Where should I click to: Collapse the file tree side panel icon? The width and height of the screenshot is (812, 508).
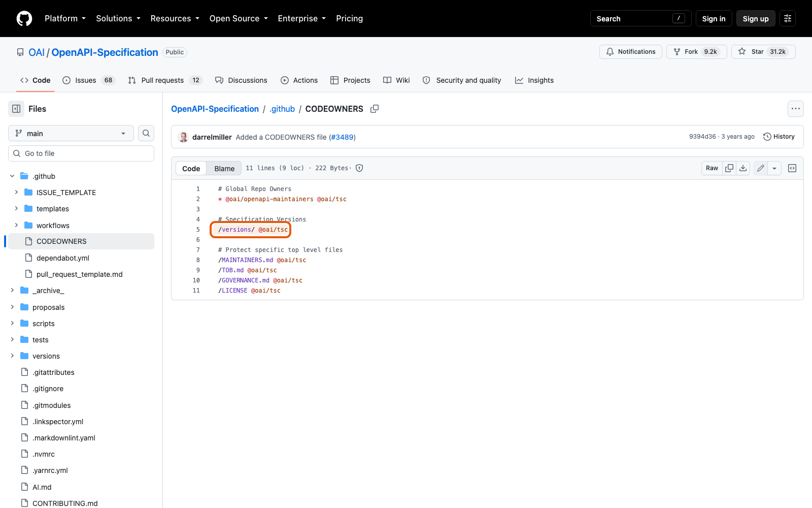16,109
